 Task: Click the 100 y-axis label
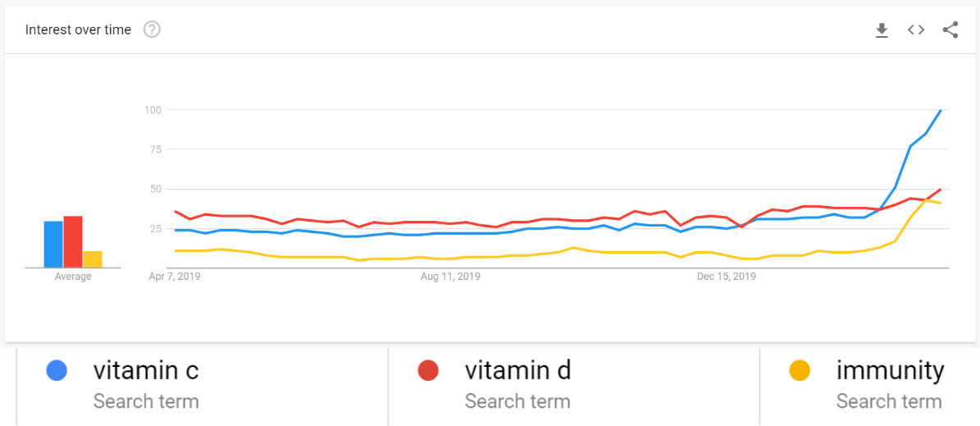tap(153, 110)
